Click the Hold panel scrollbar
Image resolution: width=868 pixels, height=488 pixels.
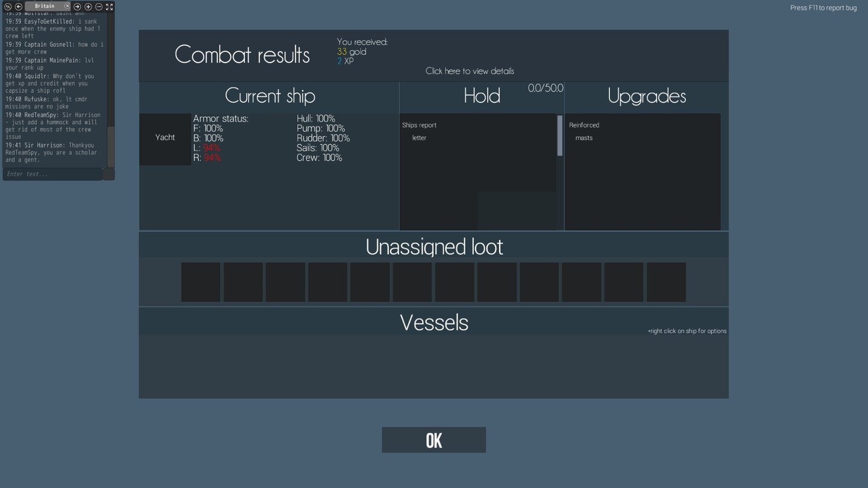560,136
